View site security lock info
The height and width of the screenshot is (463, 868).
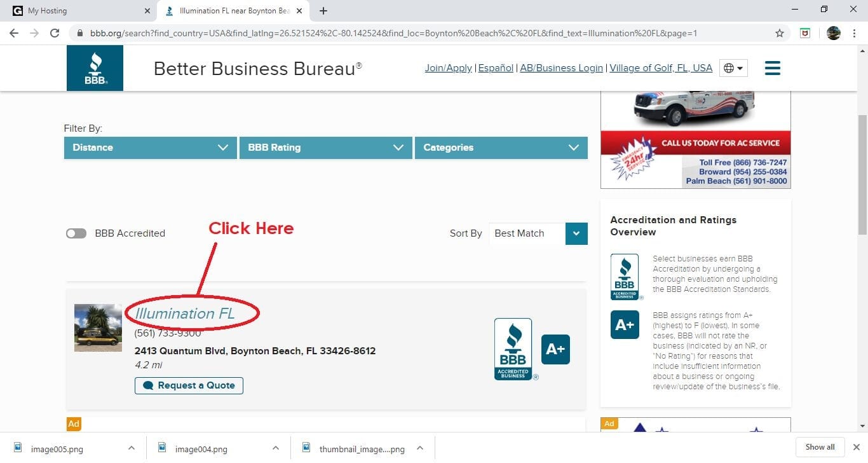[x=79, y=33]
